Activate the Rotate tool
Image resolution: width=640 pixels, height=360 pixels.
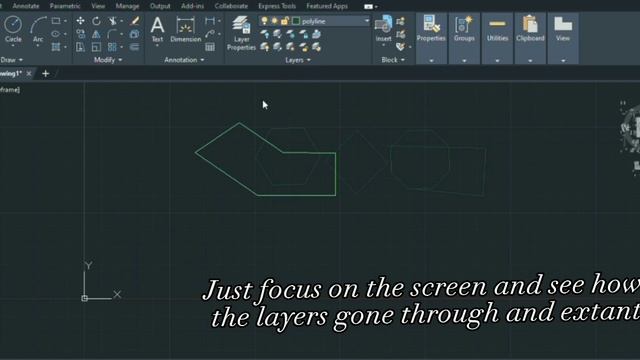[x=96, y=21]
